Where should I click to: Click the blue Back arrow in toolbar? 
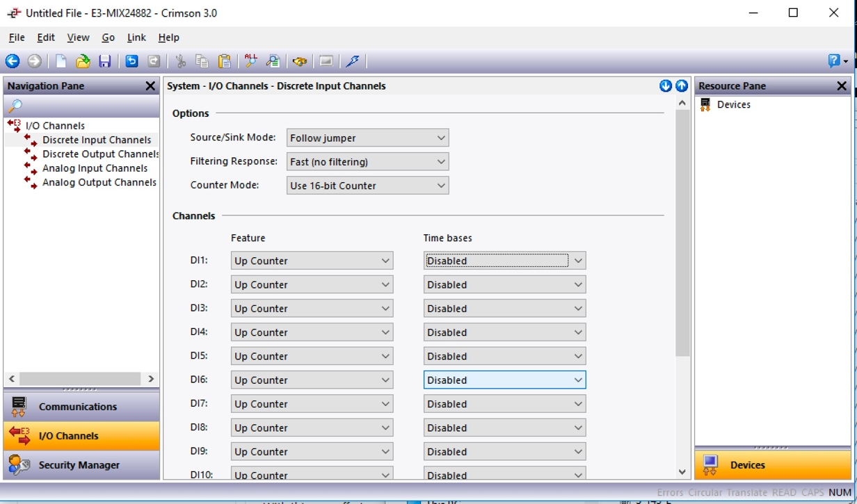13,61
